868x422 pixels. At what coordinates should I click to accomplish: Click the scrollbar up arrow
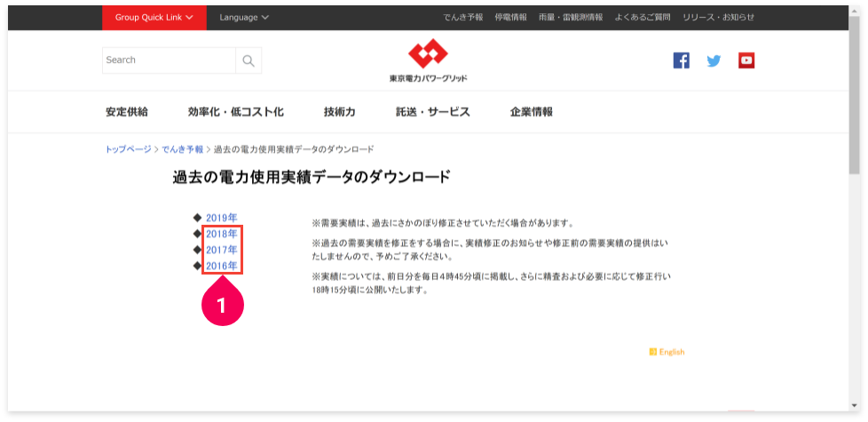coord(854,11)
